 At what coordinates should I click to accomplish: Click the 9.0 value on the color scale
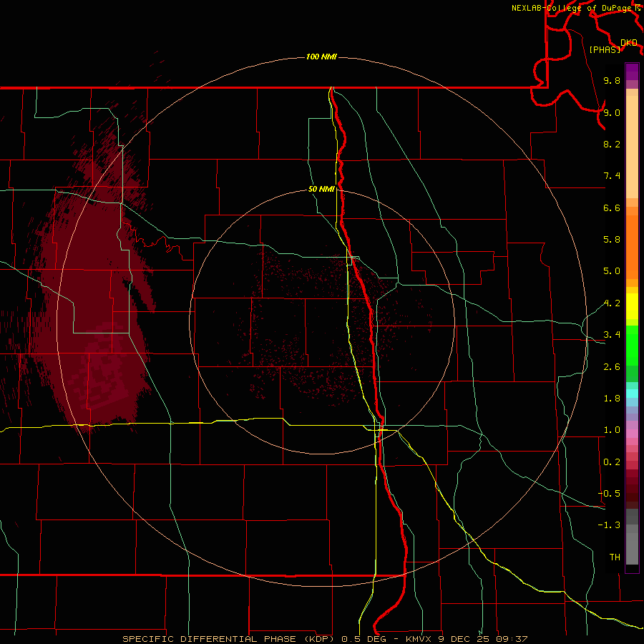(x=612, y=112)
